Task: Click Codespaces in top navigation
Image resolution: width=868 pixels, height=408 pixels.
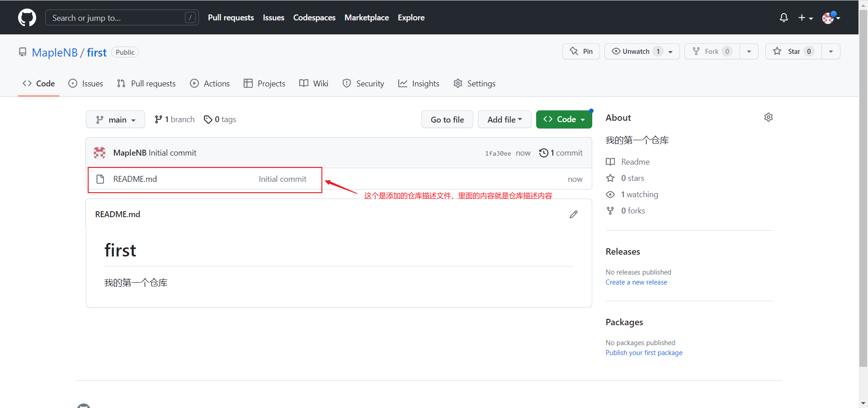Action: point(314,18)
